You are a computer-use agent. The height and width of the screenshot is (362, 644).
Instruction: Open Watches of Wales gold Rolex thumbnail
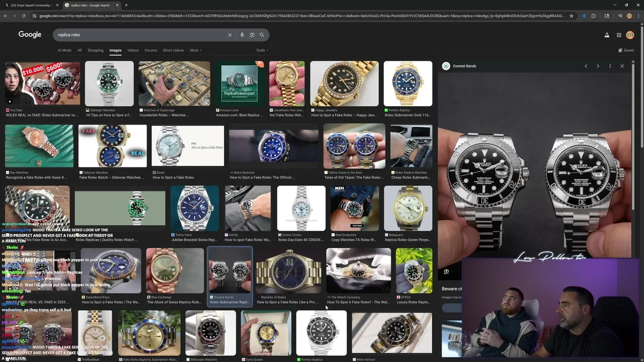click(288, 270)
